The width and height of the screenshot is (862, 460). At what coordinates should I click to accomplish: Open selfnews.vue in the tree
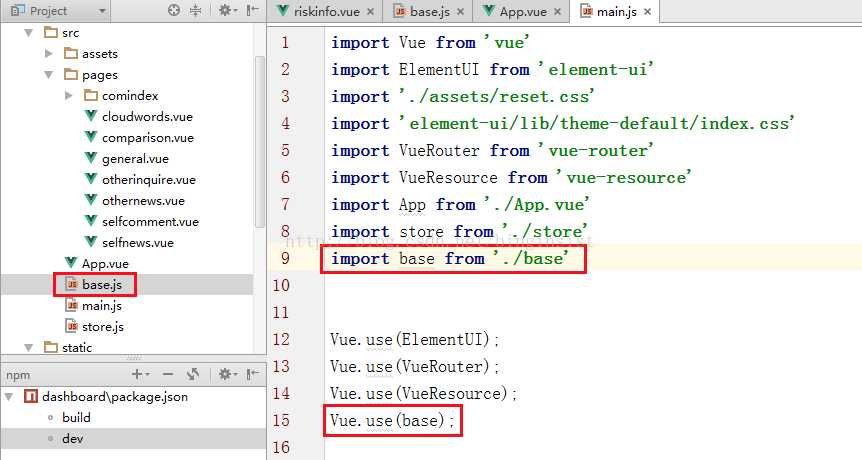pyautogui.click(x=137, y=242)
